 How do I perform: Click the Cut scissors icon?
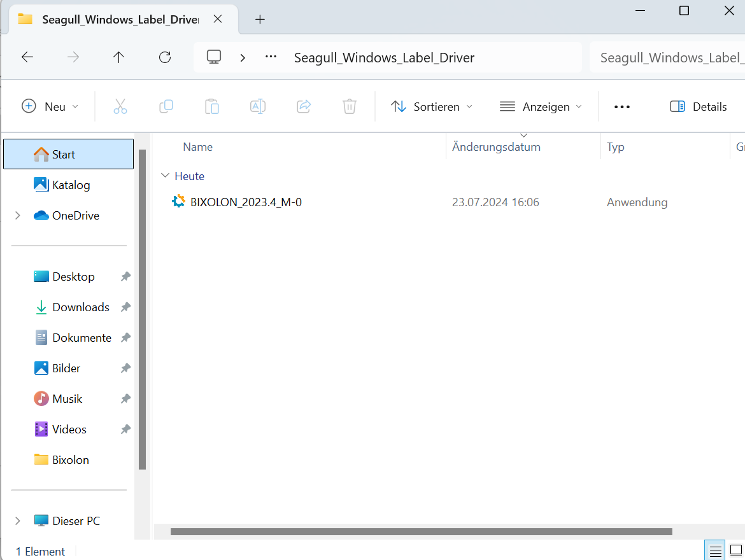click(120, 106)
